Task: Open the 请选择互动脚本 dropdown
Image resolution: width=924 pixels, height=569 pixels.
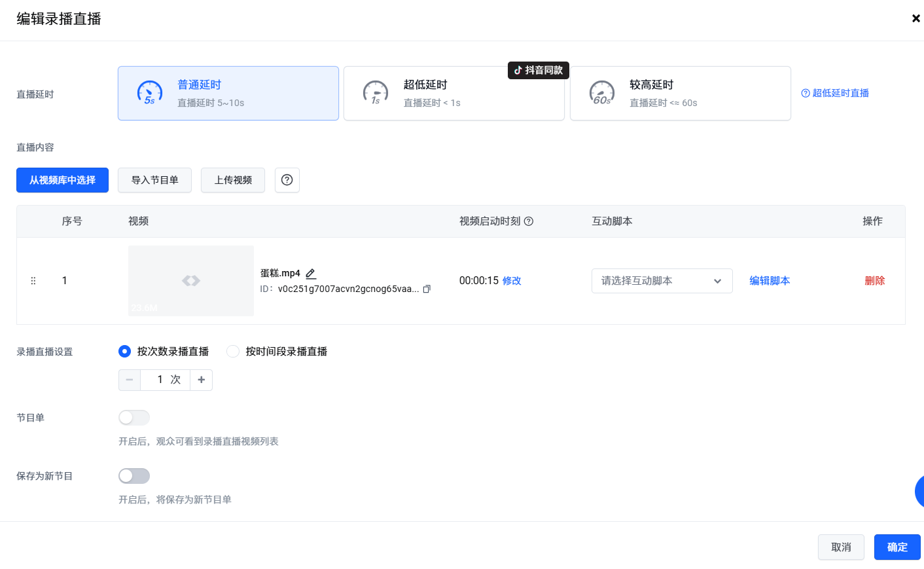Action: click(x=662, y=281)
